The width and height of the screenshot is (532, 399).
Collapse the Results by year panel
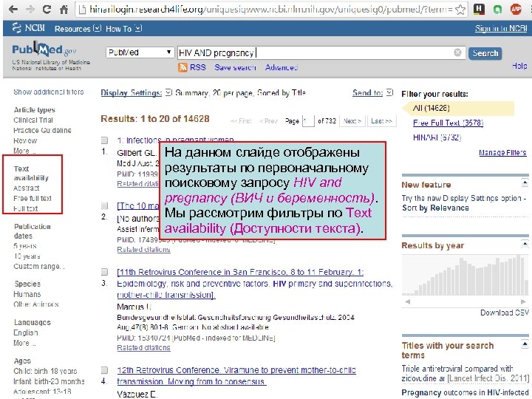(525, 244)
